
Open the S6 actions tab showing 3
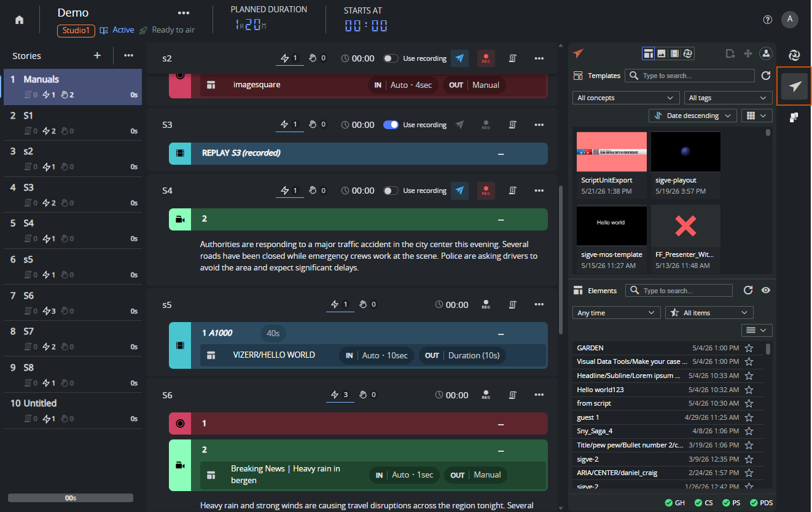[340, 395]
